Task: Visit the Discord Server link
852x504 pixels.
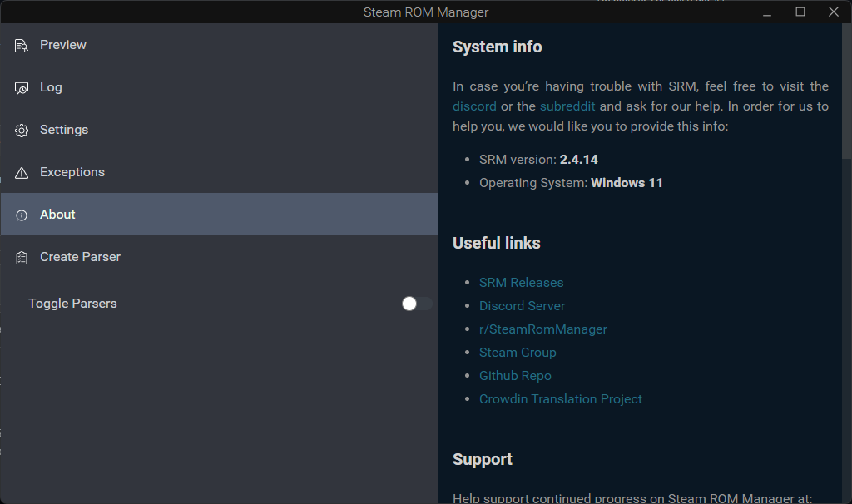Action: coord(522,305)
